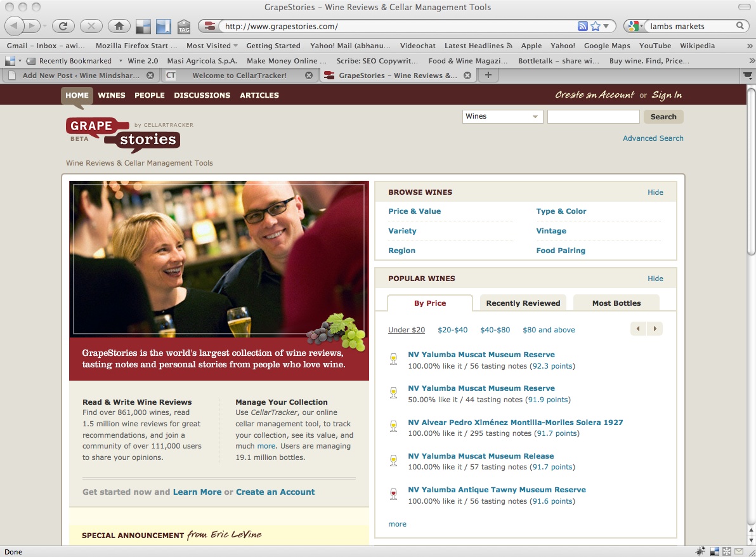Switch to the Recently Reviewed tab
Screen dimensions: 756x557
523,303
